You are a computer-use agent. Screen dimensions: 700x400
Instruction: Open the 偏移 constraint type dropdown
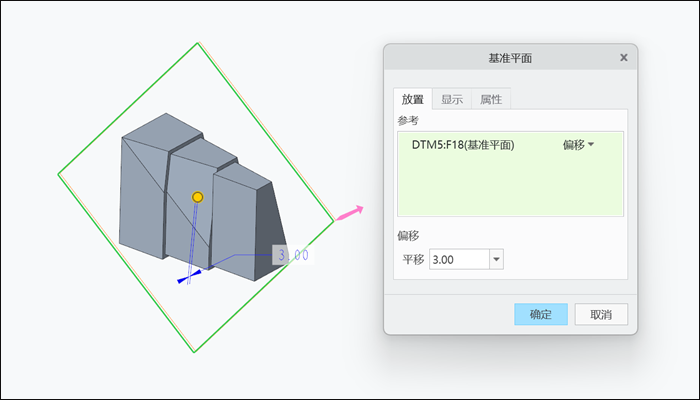point(578,145)
